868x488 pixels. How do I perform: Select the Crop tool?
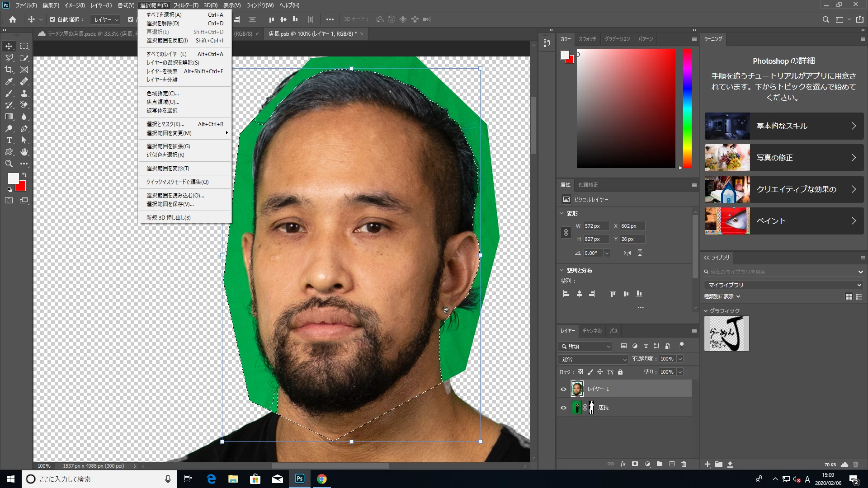tap(9, 70)
